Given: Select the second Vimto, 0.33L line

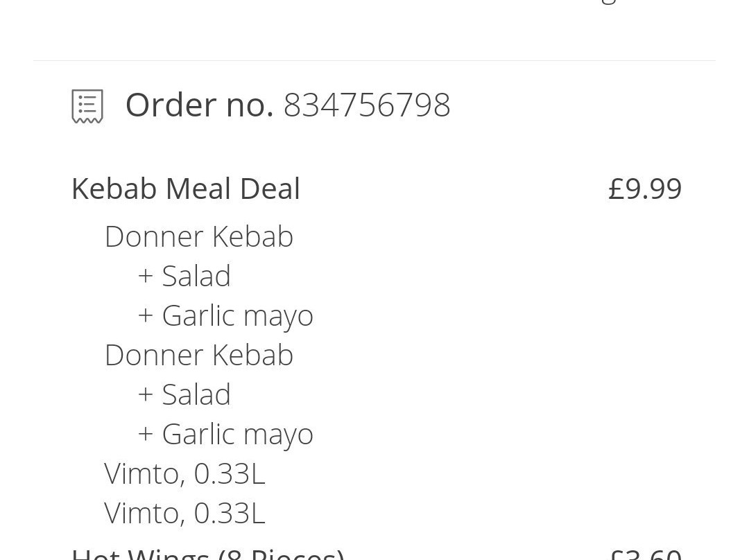Looking at the screenshot, I should click(x=184, y=514).
